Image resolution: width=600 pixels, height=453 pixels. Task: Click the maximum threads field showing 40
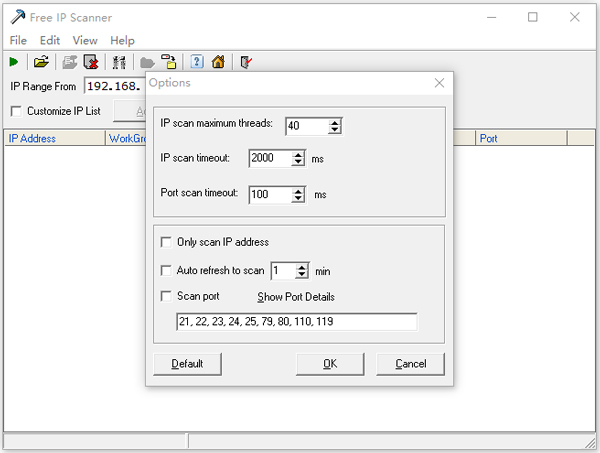tap(307, 126)
